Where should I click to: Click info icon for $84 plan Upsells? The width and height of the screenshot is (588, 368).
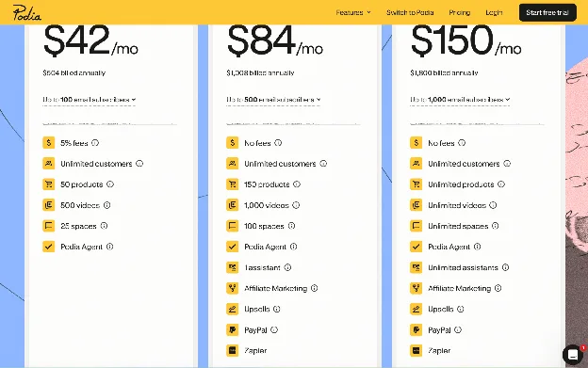(277, 309)
